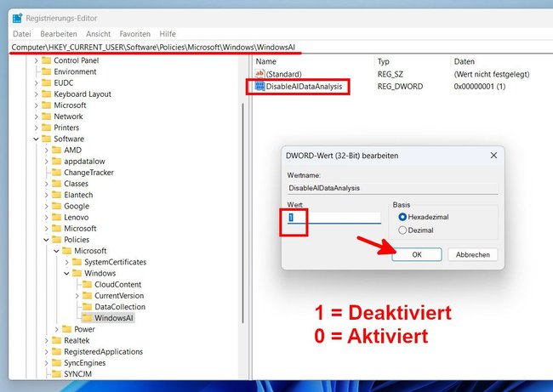Open the Datei menu

click(22, 34)
